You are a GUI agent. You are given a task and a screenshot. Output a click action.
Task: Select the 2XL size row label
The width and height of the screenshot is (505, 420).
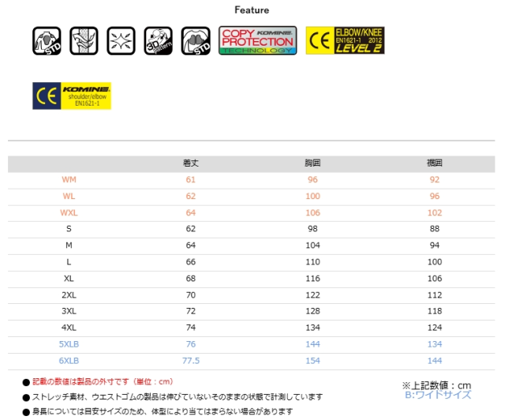click(x=69, y=295)
